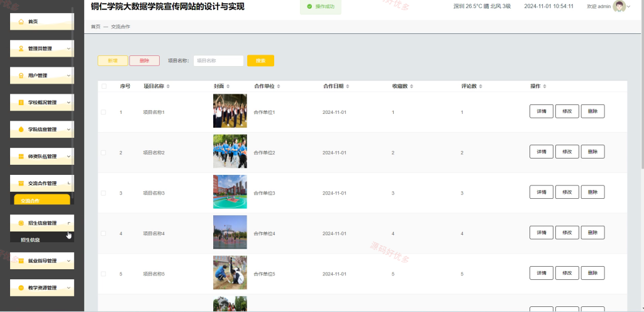The width and height of the screenshot is (644, 312).
Task: Click the yellow 搜索 button
Action: coord(260,61)
